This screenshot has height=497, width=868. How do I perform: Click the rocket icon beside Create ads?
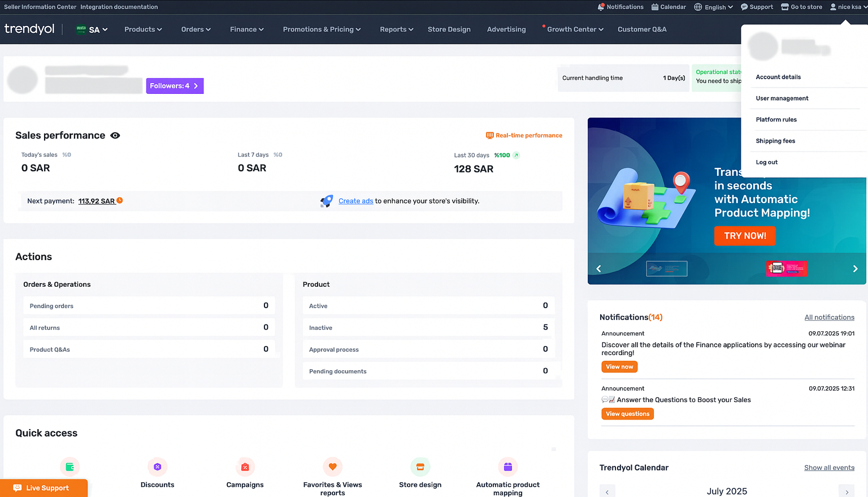pos(327,201)
